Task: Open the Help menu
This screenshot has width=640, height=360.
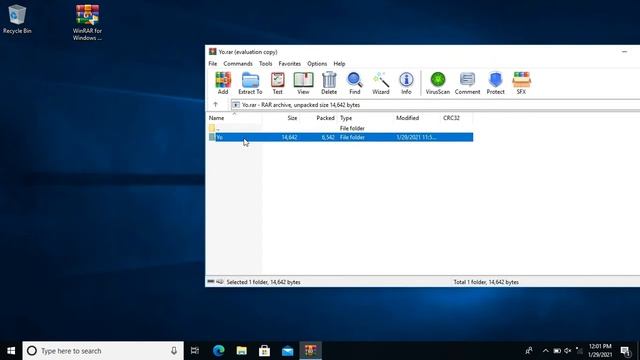Action: point(339,64)
